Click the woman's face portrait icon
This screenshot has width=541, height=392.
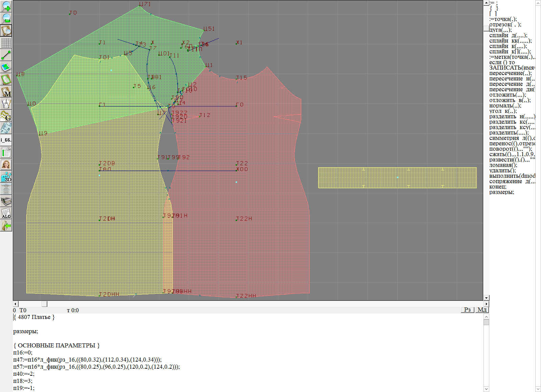(x=6, y=165)
